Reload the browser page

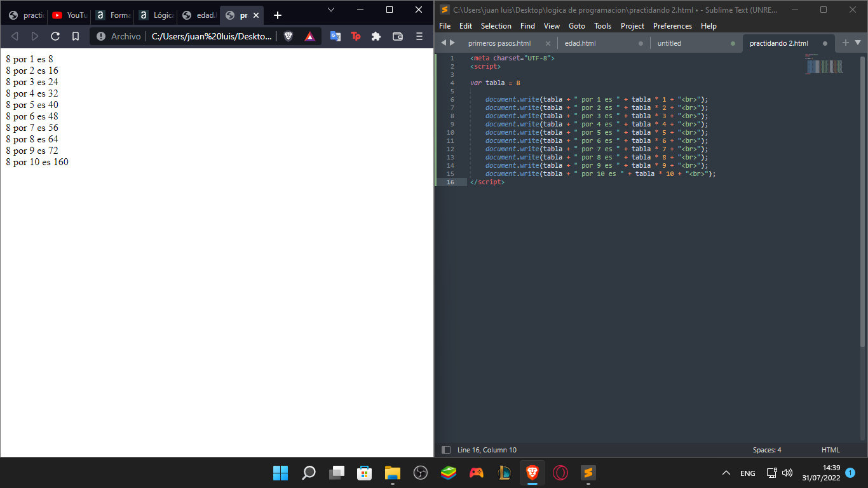tap(55, 36)
